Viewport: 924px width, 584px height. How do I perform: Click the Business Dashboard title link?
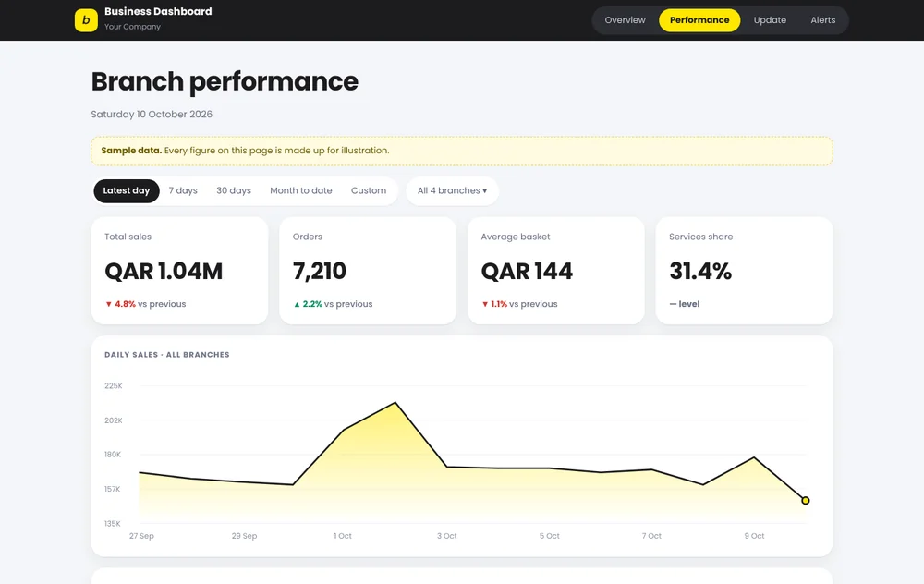[x=158, y=11]
